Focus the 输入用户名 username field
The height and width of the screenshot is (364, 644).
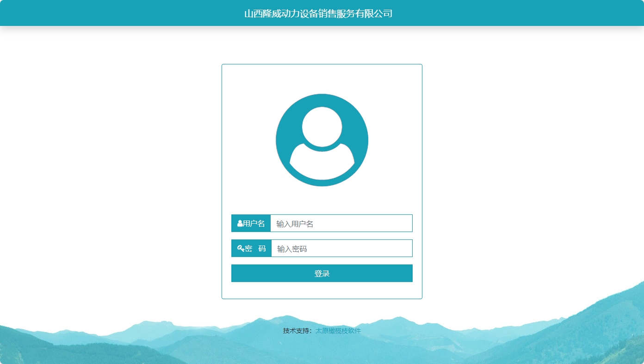click(x=341, y=223)
